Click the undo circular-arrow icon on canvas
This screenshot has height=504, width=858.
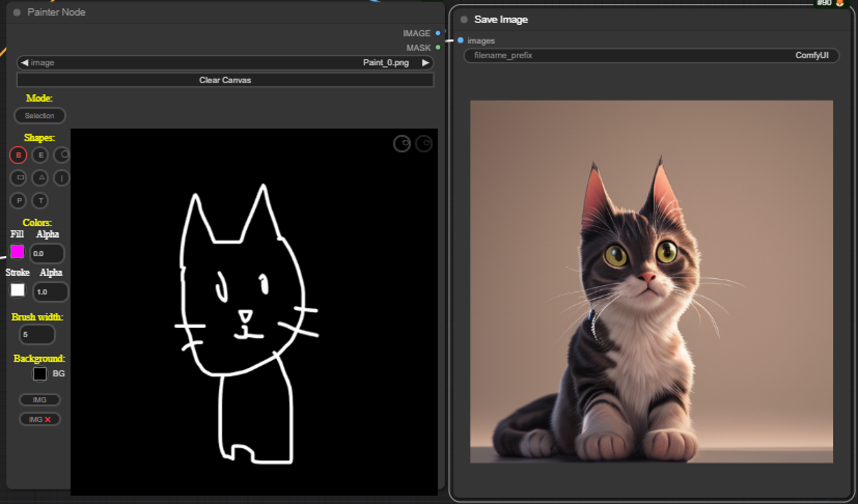(x=402, y=143)
